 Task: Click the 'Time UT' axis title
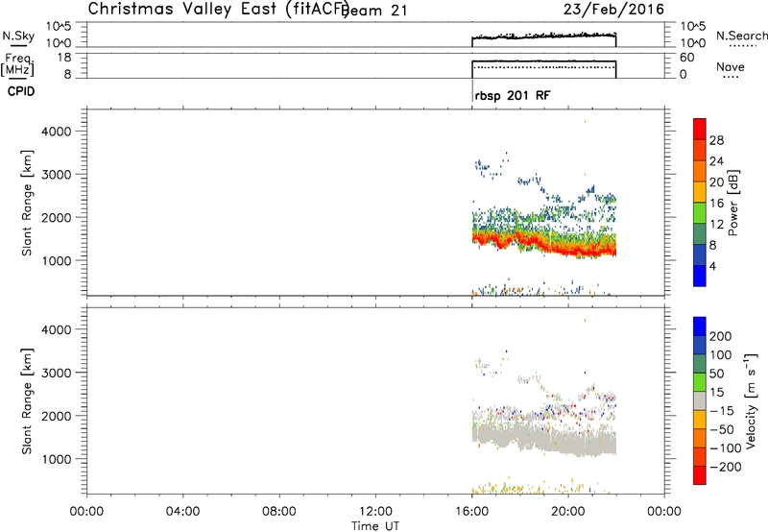click(375, 526)
